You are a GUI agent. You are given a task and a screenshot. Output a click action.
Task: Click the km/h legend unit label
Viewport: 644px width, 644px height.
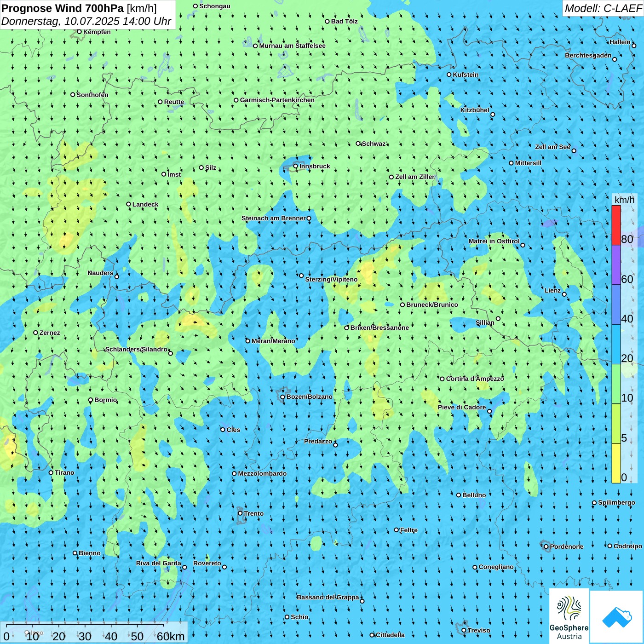(624, 200)
